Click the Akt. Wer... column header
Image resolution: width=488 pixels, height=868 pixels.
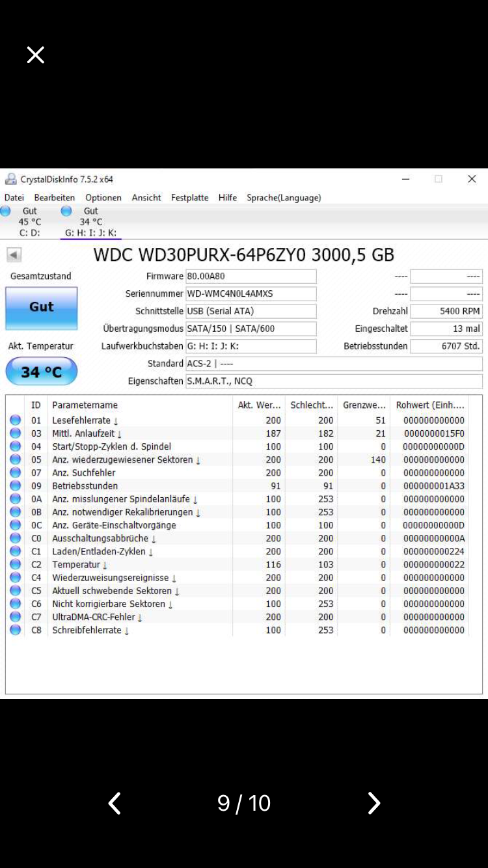click(x=259, y=405)
